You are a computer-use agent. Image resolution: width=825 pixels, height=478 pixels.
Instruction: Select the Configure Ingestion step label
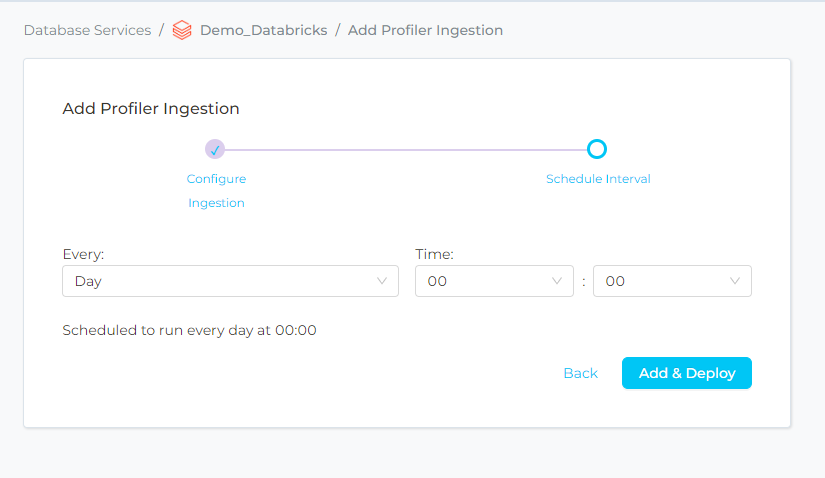click(x=216, y=191)
